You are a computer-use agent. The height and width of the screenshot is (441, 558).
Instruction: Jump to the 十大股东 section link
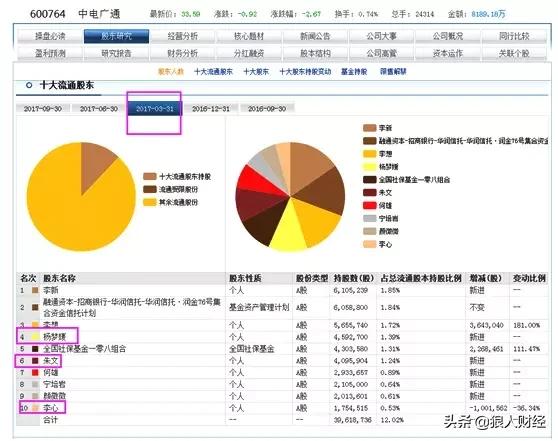pos(256,72)
